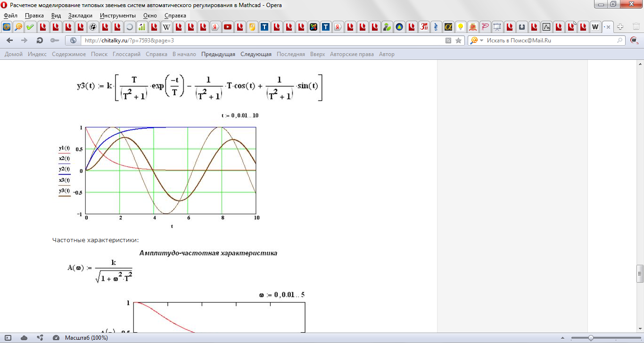Go to Следующая page link

pyautogui.click(x=256, y=54)
